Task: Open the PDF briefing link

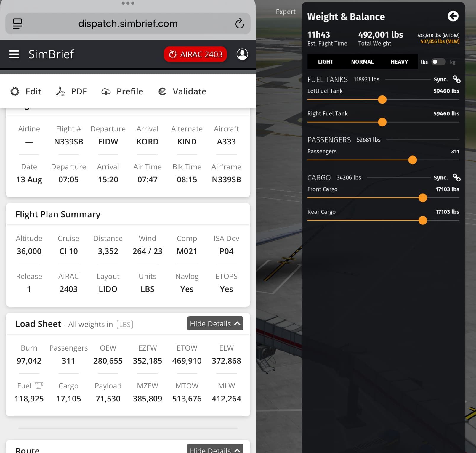Action: coord(79,91)
